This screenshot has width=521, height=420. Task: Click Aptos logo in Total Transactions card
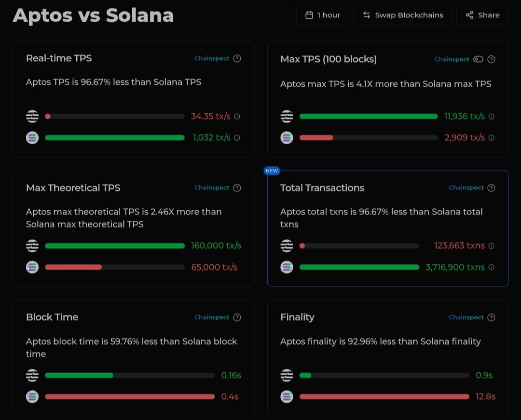287,246
